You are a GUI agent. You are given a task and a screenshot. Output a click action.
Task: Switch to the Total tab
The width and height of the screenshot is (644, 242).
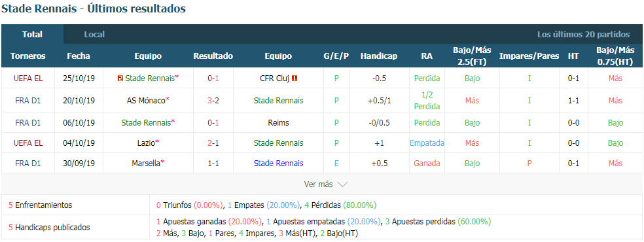(x=33, y=35)
